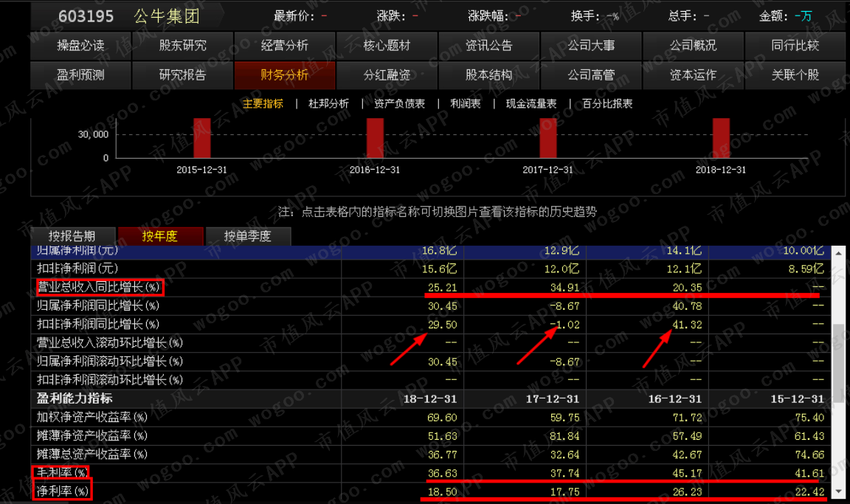
Task: Click the 摊薄净资产收益率(%) indicator
Action: coord(92,435)
